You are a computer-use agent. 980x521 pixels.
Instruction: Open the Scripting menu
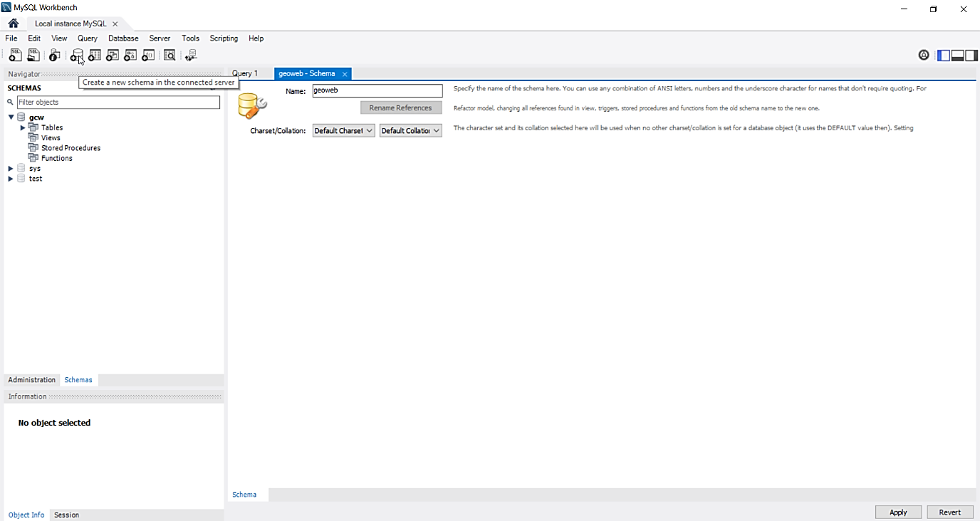[224, 38]
